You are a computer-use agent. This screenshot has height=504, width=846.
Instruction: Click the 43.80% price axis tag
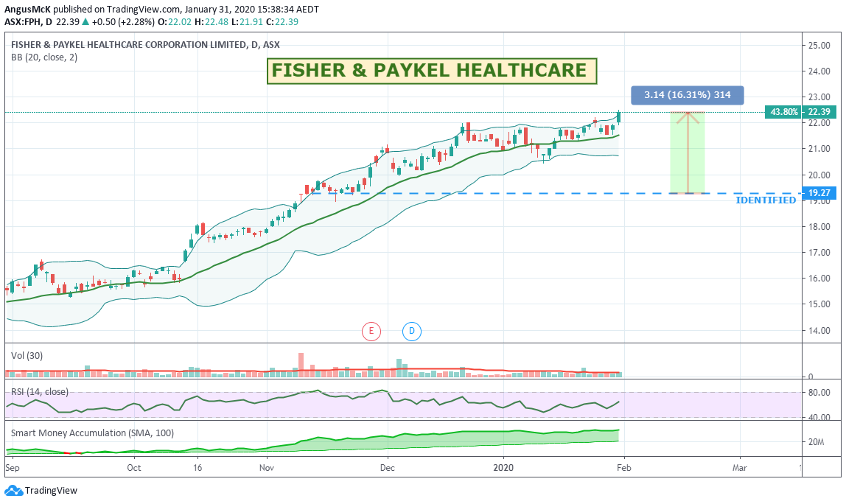tap(783, 112)
